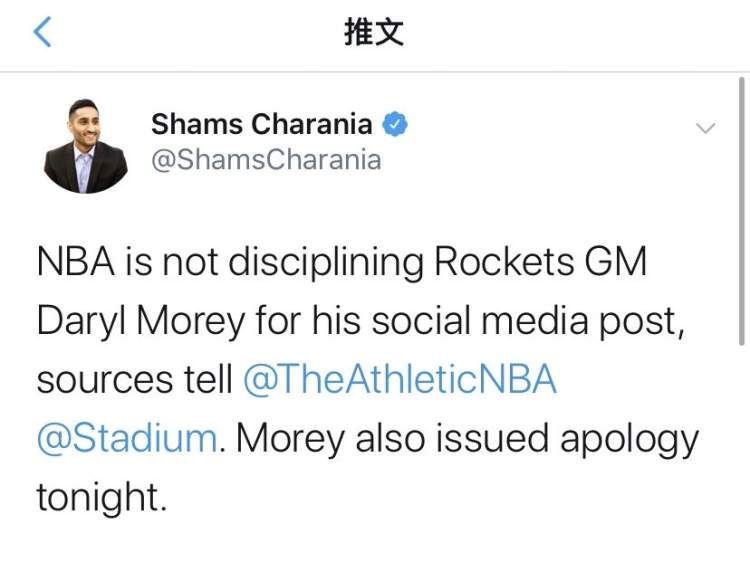750x572 pixels.
Task: Click 'NBA' at the tweet's start
Action: click(x=76, y=261)
